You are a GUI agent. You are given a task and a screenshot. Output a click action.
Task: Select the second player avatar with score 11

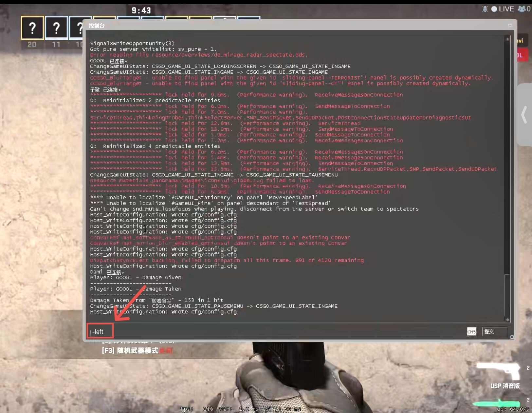(x=56, y=28)
